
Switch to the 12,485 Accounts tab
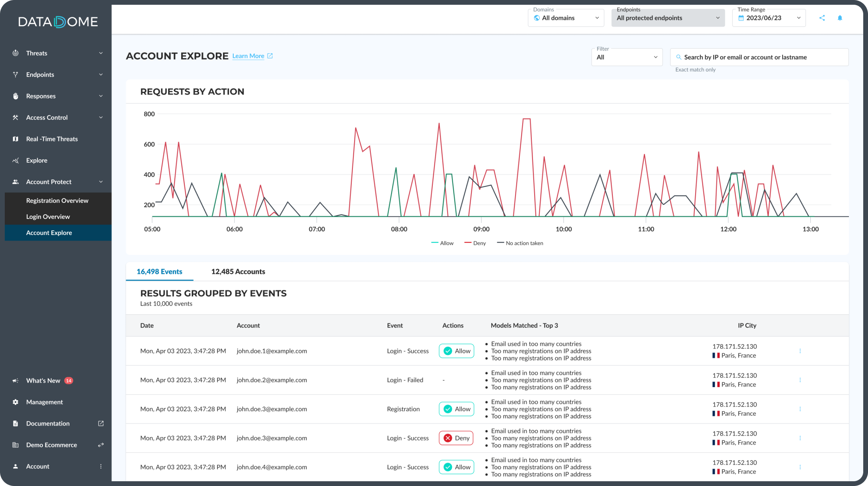tap(238, 272)
